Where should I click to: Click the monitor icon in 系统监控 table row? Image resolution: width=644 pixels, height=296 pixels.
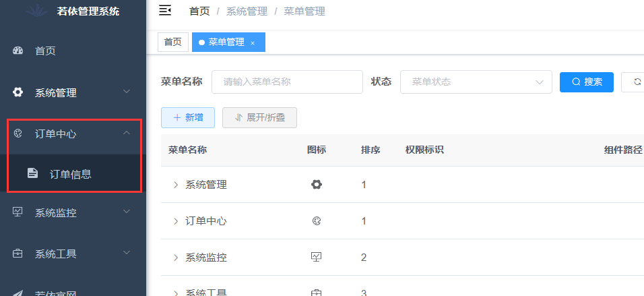pos(316,258)
